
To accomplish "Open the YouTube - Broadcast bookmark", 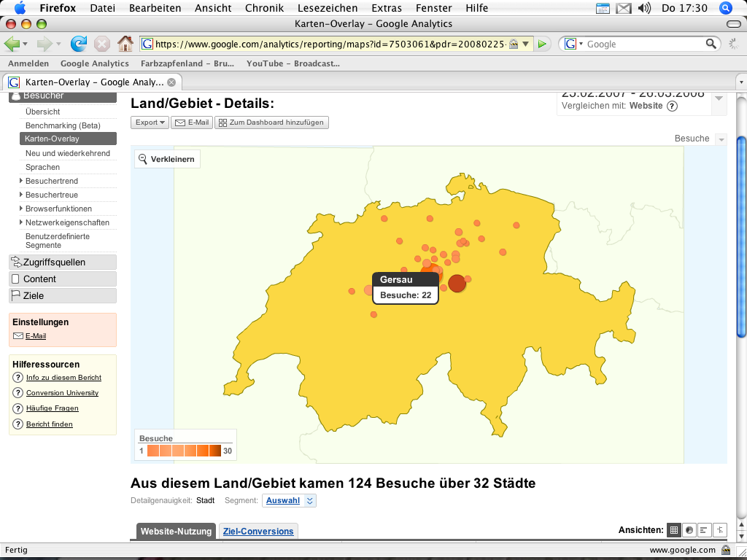I will coord(293,63).
